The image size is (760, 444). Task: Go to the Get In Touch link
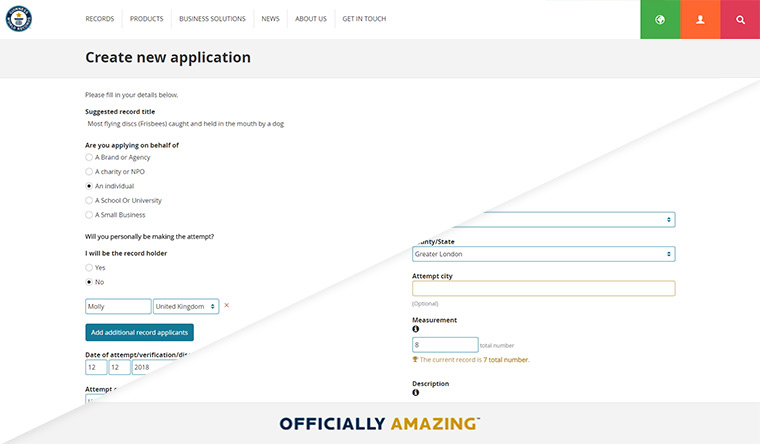[364, 19]
